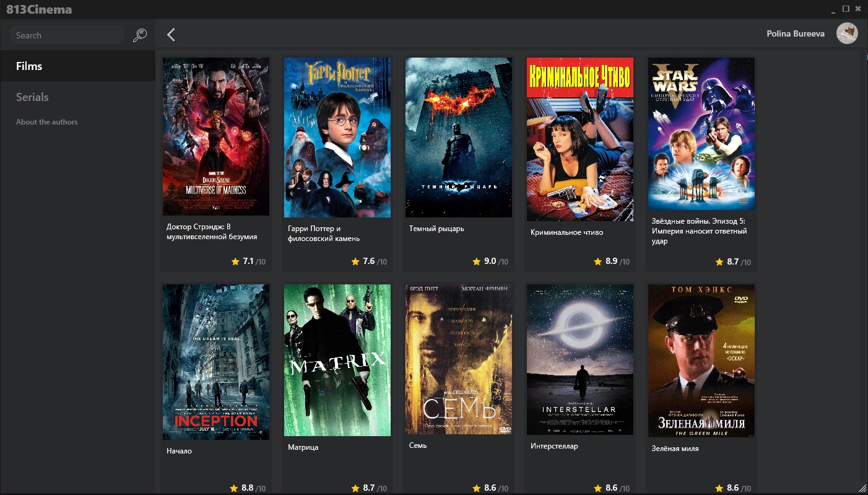This screenshot has width=868, height=495.
Task: Click the 8.8 rating value
Action: coord(247,488)
